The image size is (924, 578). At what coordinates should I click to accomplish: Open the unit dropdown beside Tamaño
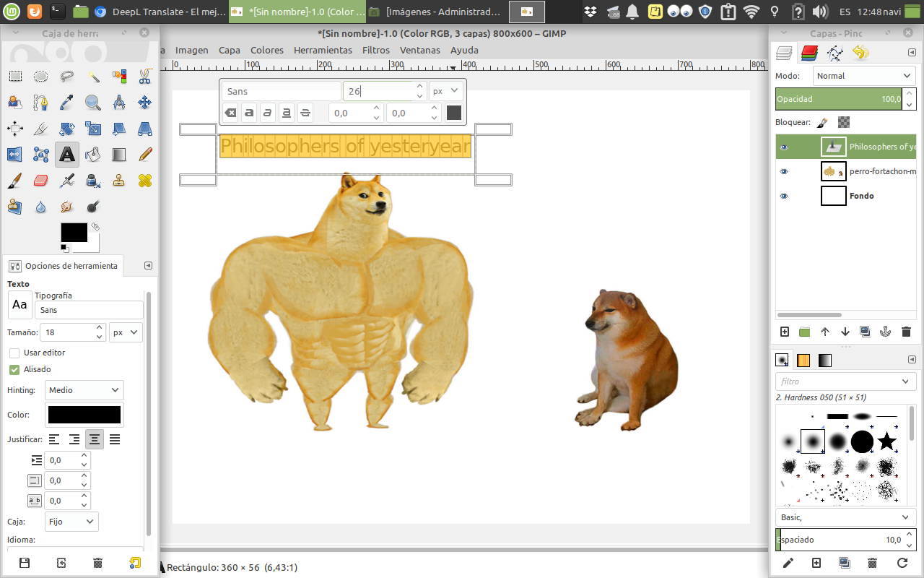point(126,332)
